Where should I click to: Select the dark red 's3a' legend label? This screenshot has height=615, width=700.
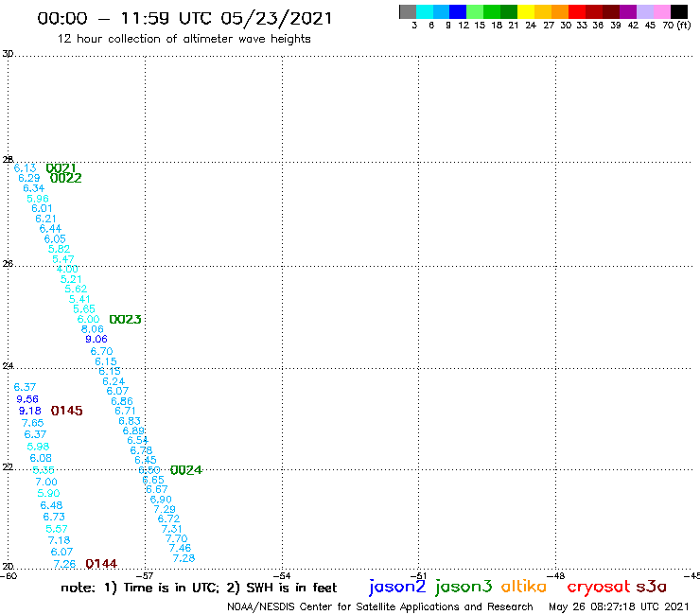pyautogui.click(x=651, y=587)
